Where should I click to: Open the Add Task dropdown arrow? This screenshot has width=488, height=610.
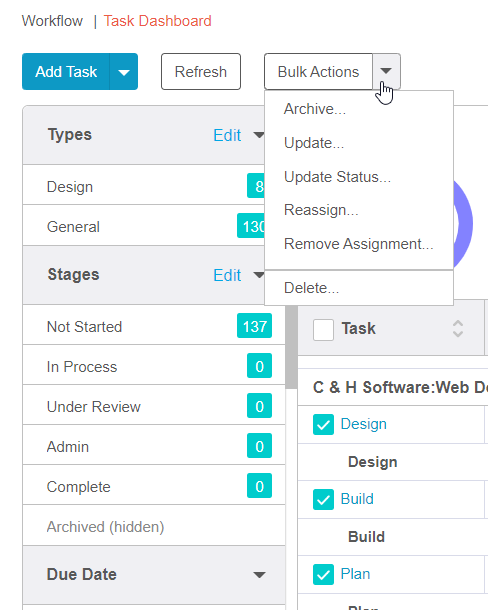tap(124, 72)
